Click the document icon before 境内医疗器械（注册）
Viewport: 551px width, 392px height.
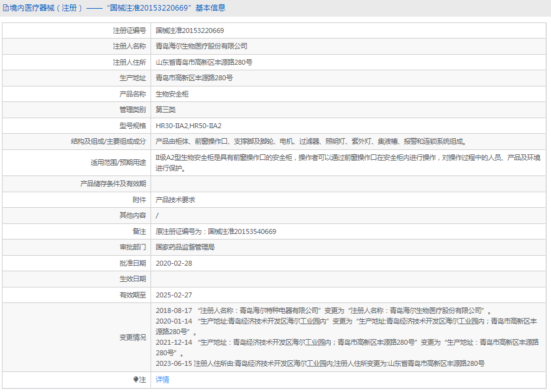6,7
